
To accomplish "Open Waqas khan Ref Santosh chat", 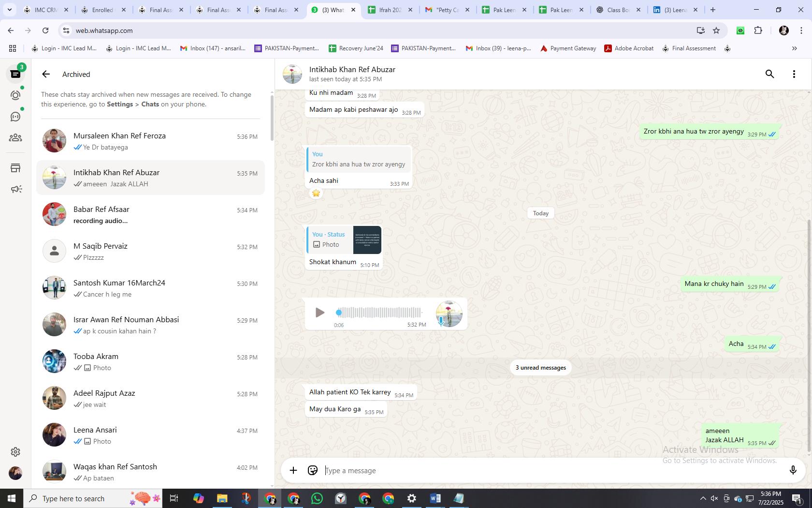I will (150, 472).
